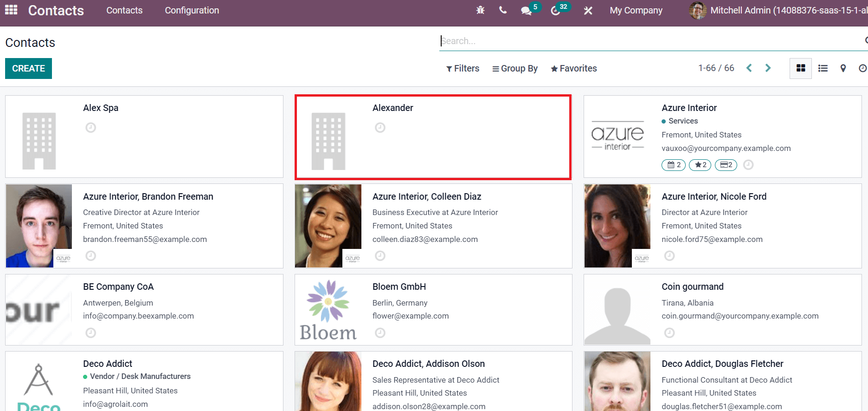Click the CREATE button
The image size is (868, 411).
click(x=28, y=68)
